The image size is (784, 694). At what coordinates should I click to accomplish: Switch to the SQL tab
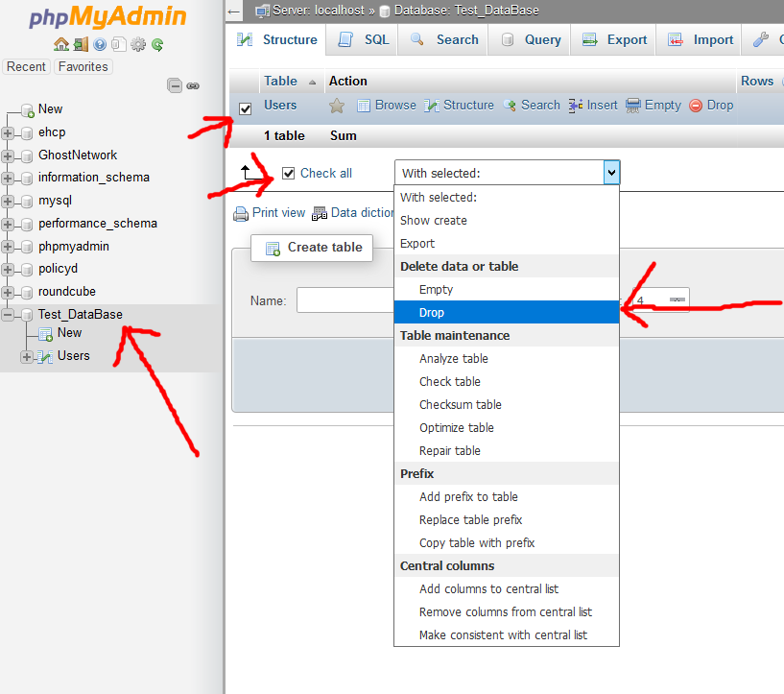tap(365, 40)
